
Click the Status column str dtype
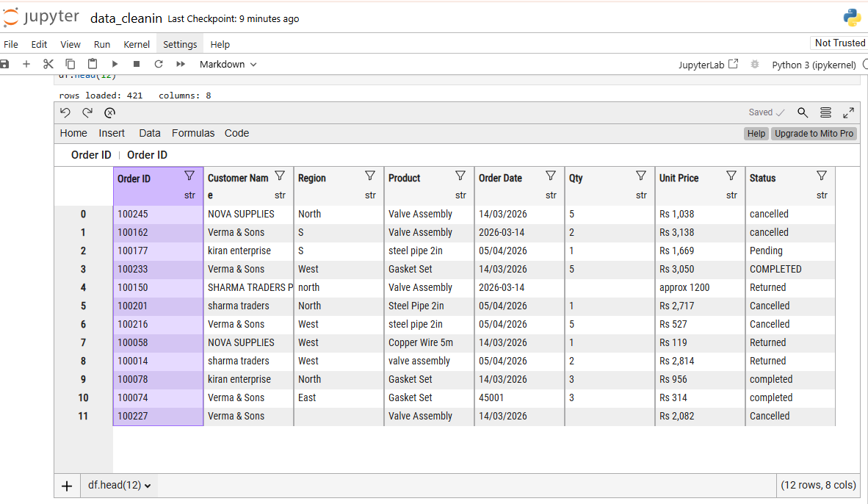tap(822, 195)
